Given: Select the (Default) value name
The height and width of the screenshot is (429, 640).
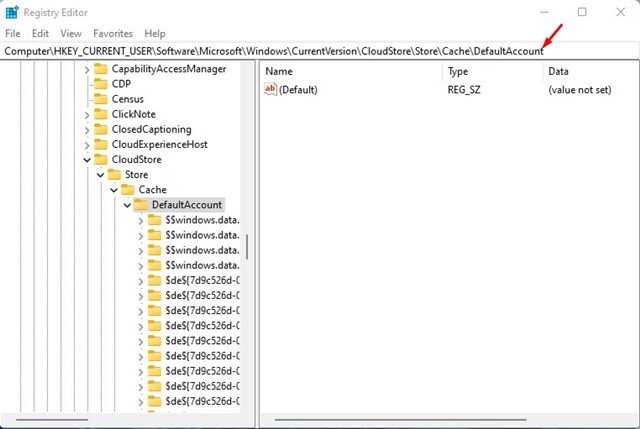Looking at the screenshot, I should [x=298, y=90].
